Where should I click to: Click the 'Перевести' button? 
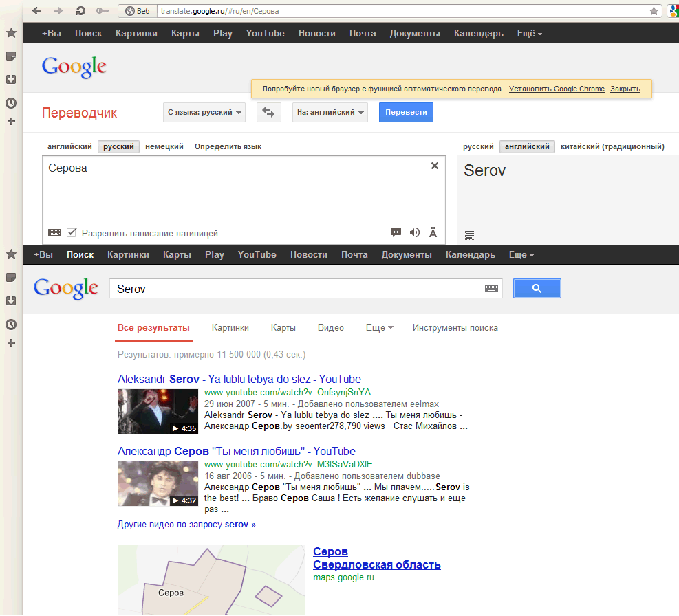click(x=406, y=112)
